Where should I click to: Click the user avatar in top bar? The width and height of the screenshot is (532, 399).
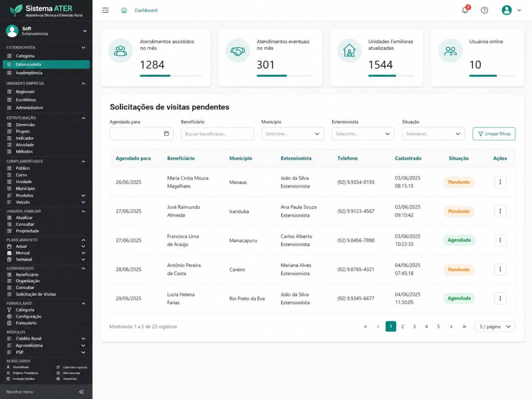pos(507,10)
